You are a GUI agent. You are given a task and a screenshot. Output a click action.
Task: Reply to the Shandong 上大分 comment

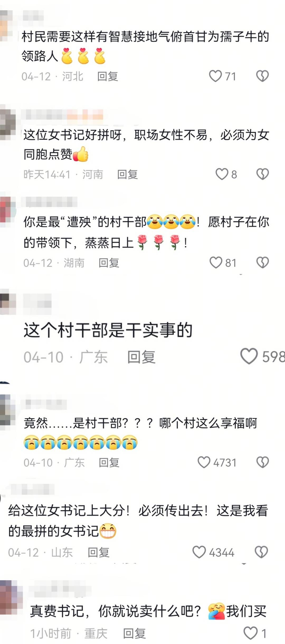99,552
